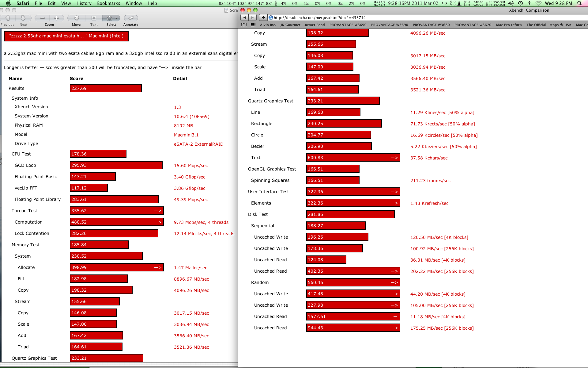Click the Macmini3,1 model value
The image size is (588, 368).
click(x=186, y=135)
